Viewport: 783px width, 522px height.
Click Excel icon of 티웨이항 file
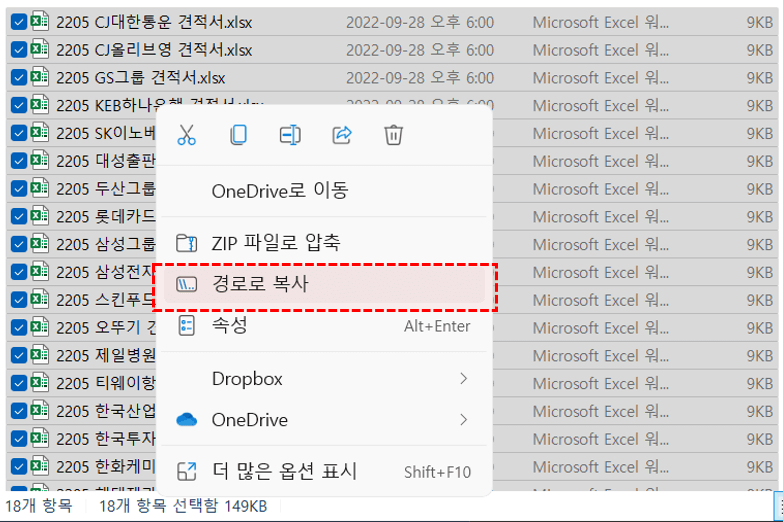click(x=39, y=383)
